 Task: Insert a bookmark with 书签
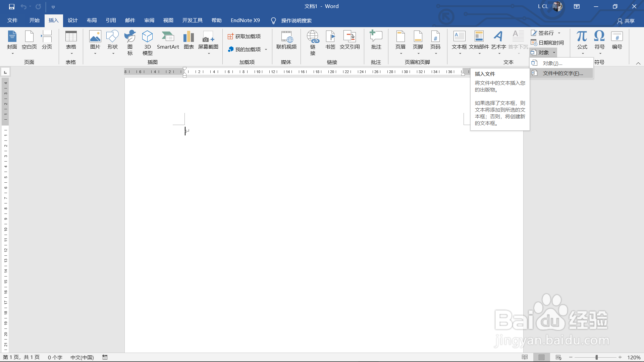pos(330,40)
